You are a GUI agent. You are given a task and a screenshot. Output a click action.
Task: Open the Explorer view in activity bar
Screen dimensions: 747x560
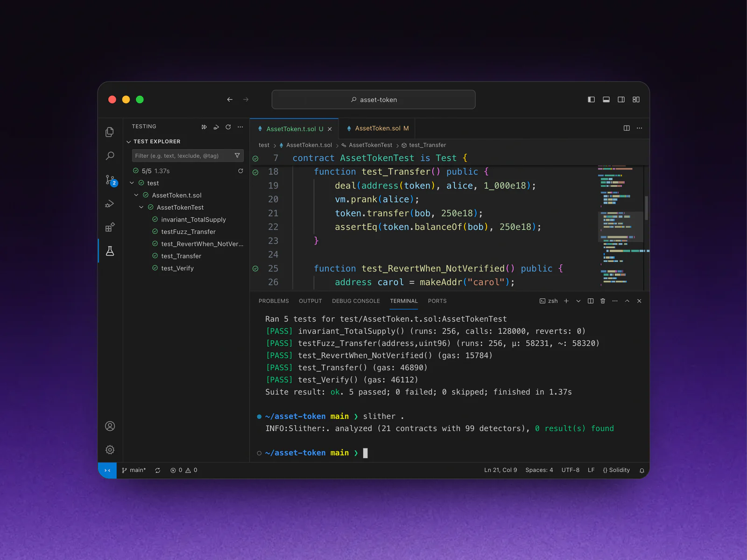pos(110,132)
